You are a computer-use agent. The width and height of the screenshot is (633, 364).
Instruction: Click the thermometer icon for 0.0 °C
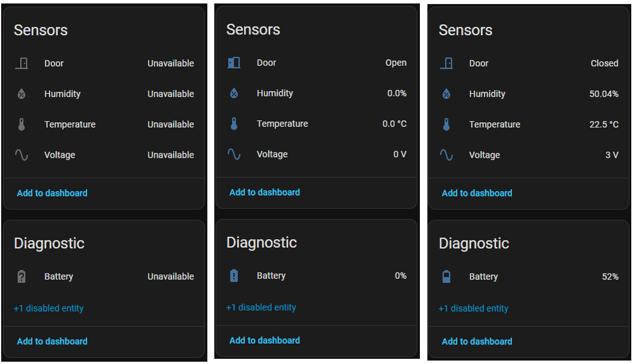click(x=234, y=124)
